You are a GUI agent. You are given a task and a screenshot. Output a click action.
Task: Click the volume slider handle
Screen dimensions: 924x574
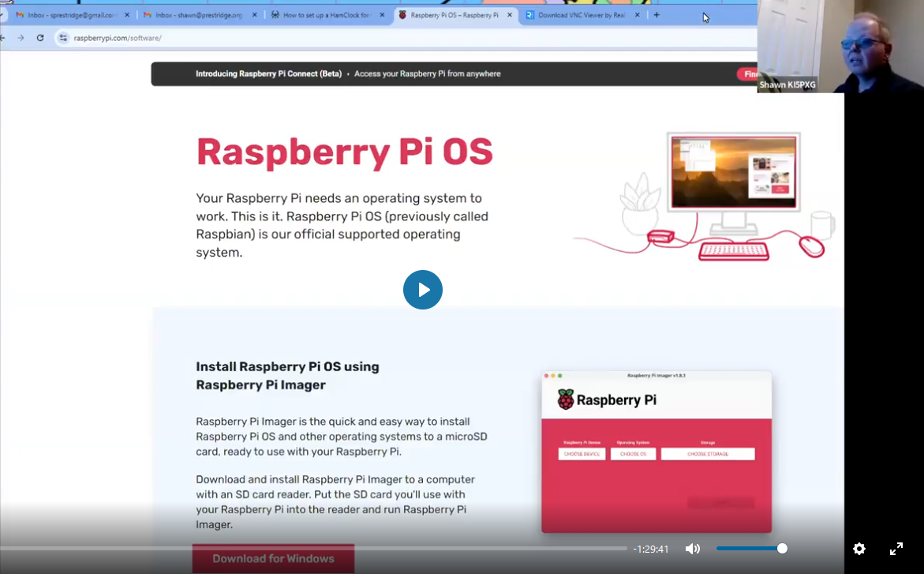tap(782, 549)
